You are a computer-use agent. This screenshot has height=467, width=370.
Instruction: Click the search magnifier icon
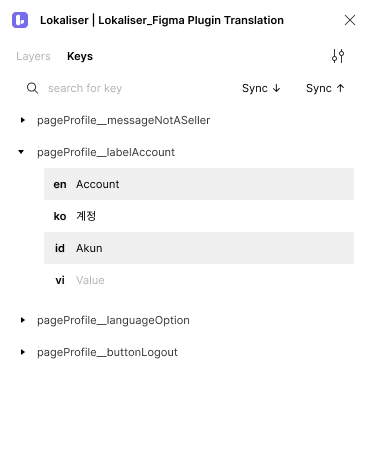[32, 88]
